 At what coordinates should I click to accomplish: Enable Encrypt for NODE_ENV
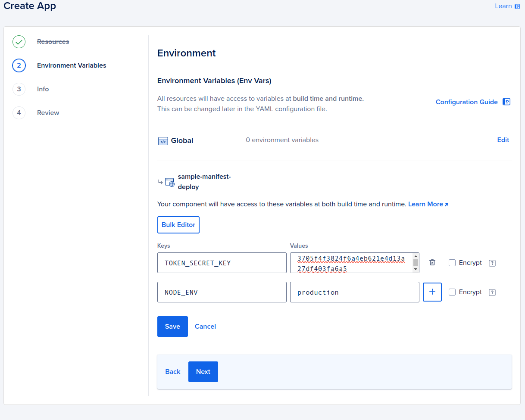[x=452, y=292]
